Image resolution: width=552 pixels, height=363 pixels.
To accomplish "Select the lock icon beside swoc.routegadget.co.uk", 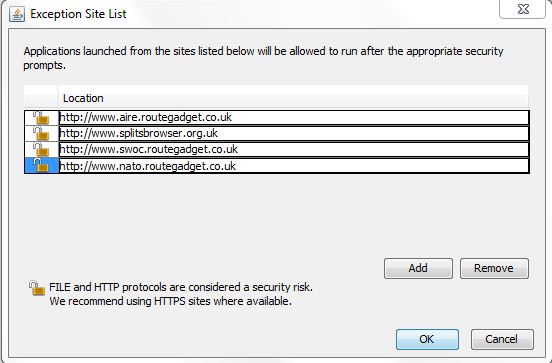I will click(x=41, y=149).
